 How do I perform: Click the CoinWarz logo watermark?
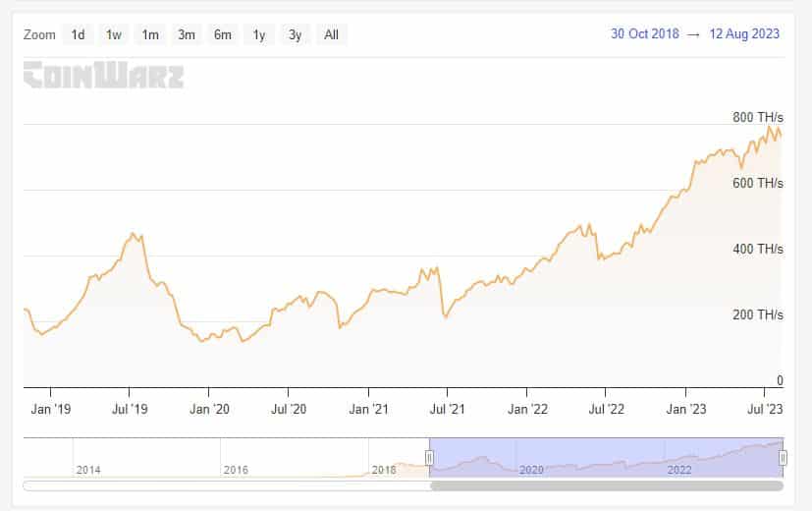[x=103, y=75]
